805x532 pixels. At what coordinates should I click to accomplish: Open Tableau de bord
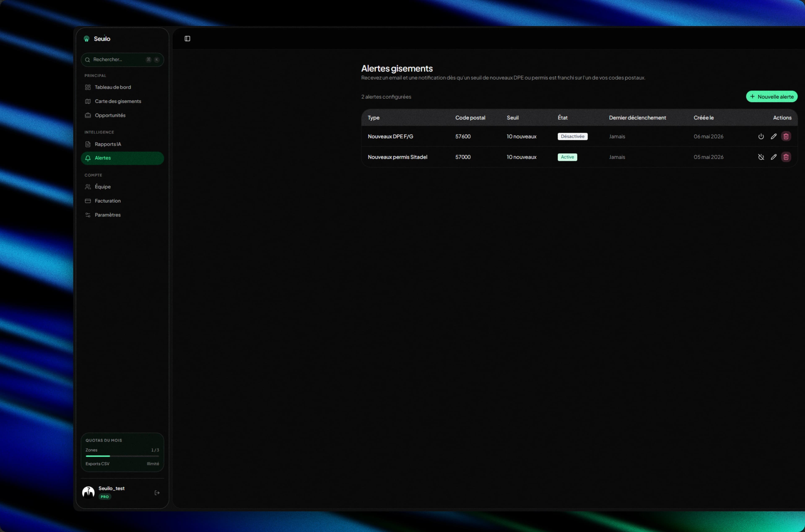122,88
